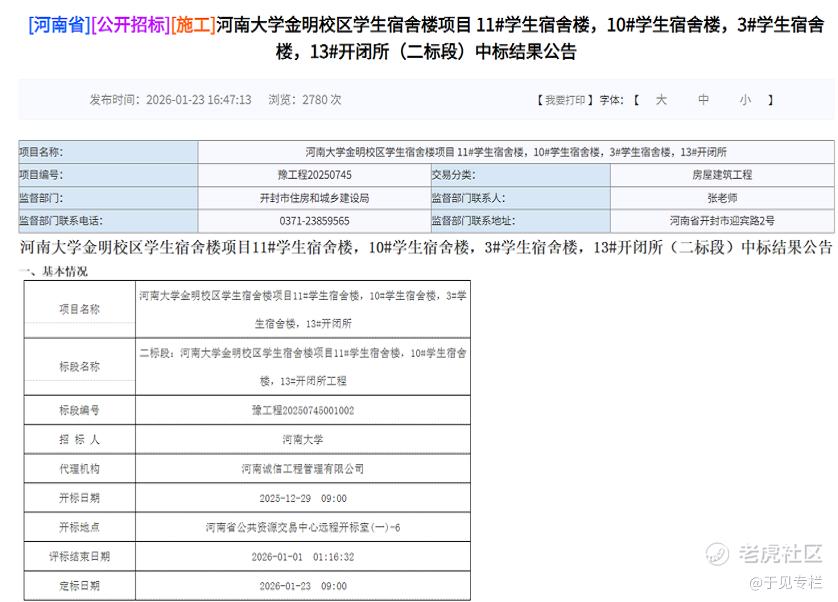This screenshot has width=838, height=602.
Task: Click the 我要打印 print link
Action: click(564, 100)
